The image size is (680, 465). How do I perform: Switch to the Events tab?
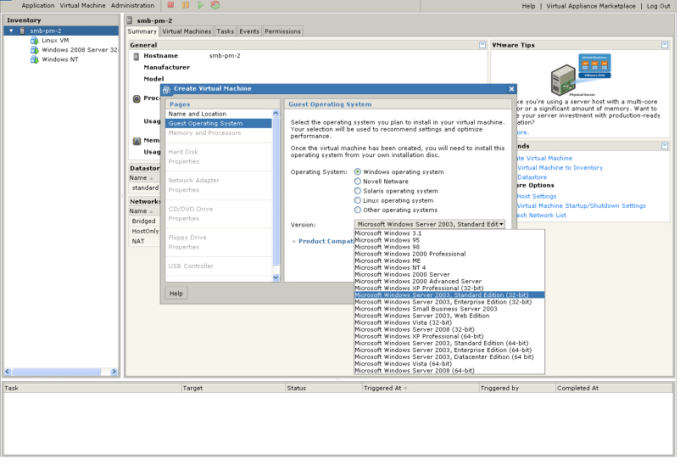[x=249, y=31]
